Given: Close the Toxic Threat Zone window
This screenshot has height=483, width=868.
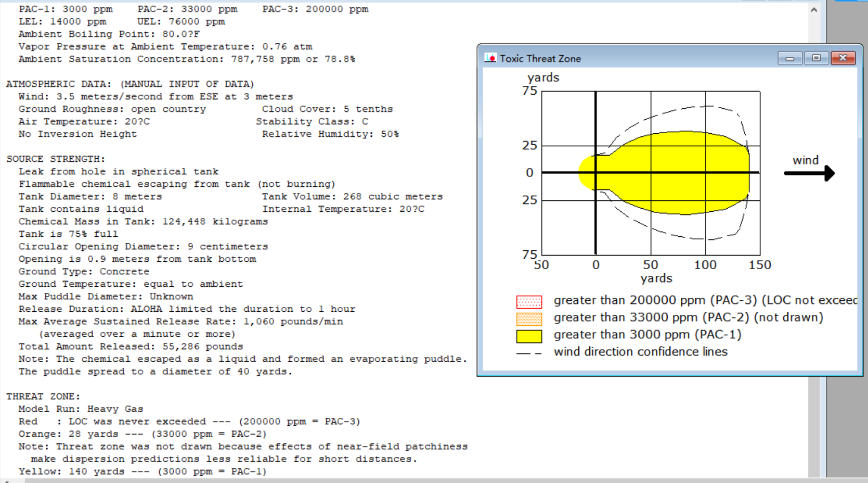Looking at the screenshot, I should pyautogui.click(x=843, y=58).
